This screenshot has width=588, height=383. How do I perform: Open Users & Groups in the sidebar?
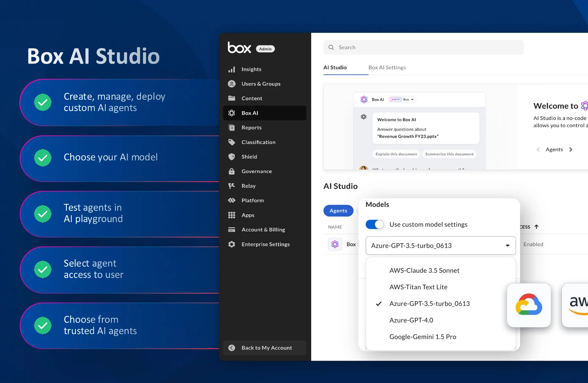tap(265, 84)
